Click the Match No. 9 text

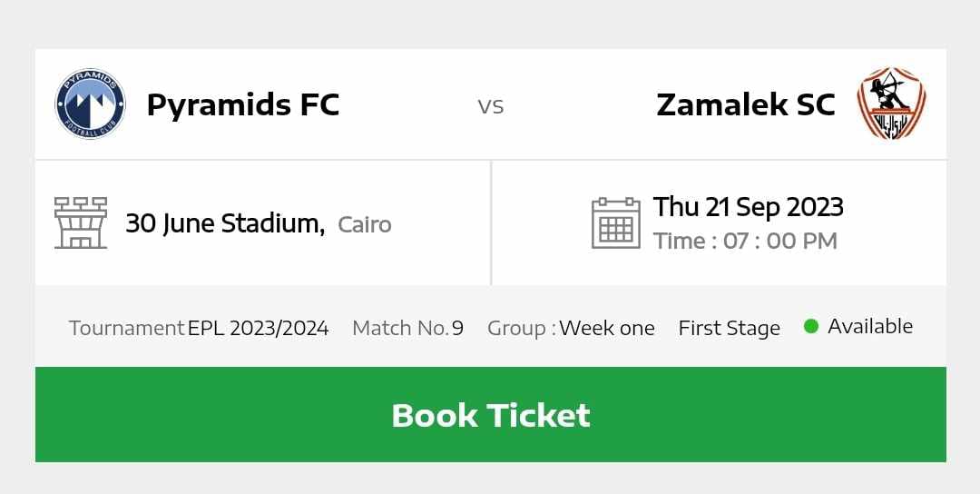pyautogui.click(x=407, y=328)
